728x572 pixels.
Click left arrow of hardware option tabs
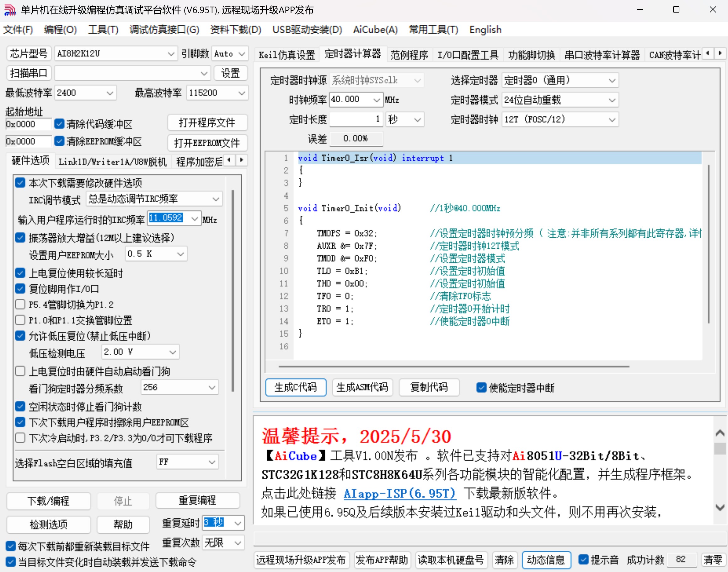[x=229, y=160]
